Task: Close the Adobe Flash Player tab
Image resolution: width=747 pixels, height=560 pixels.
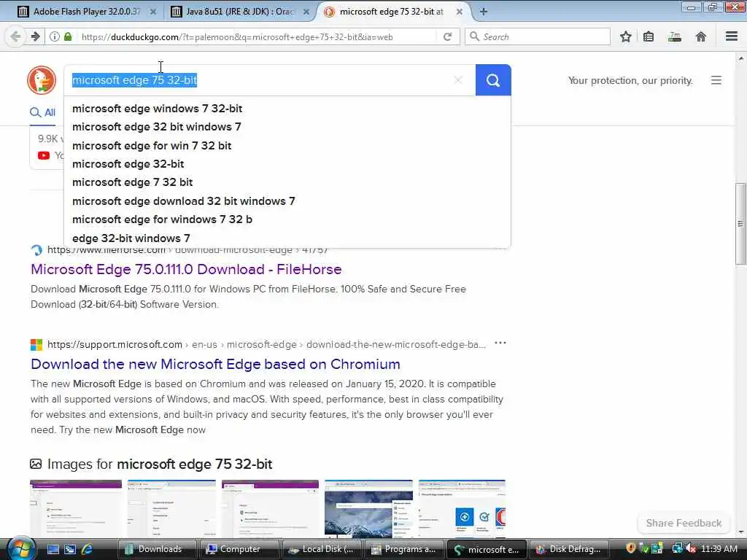Action: point(153,12)
